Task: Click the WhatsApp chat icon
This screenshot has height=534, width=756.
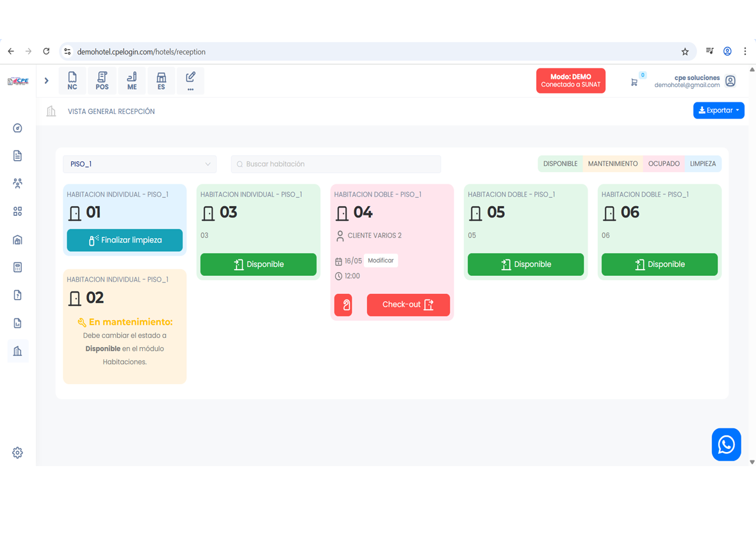Action: (726, 444)
